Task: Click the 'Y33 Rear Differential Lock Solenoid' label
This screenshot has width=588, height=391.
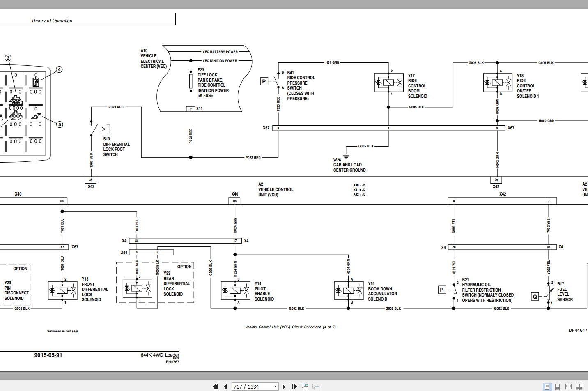Action: point(177,283)
